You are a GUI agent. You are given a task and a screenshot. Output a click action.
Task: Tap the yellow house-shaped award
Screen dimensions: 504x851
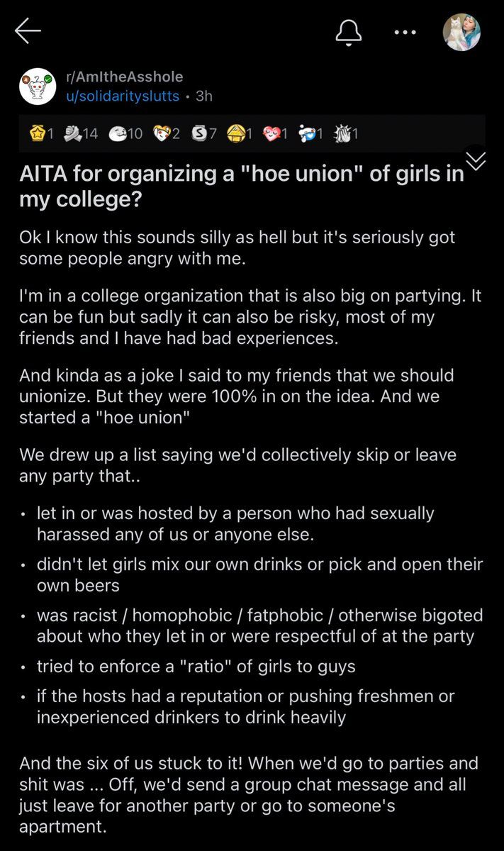pos(235,134)
